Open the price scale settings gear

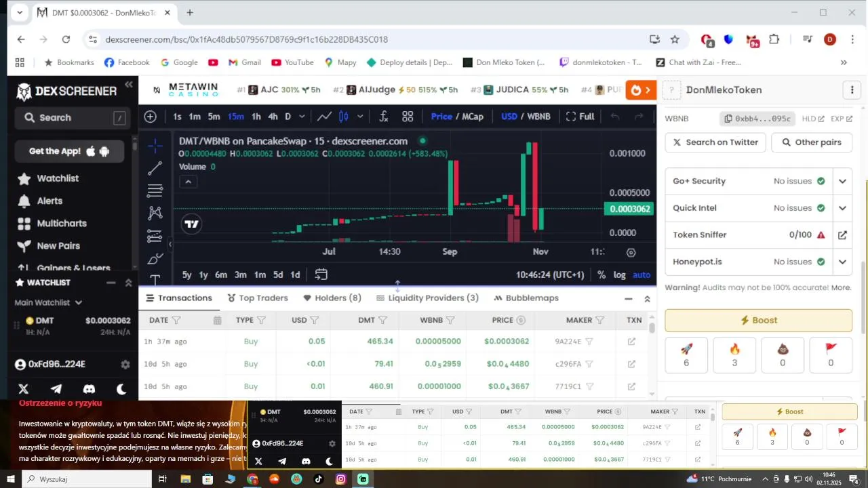click(x=631, y=252)
